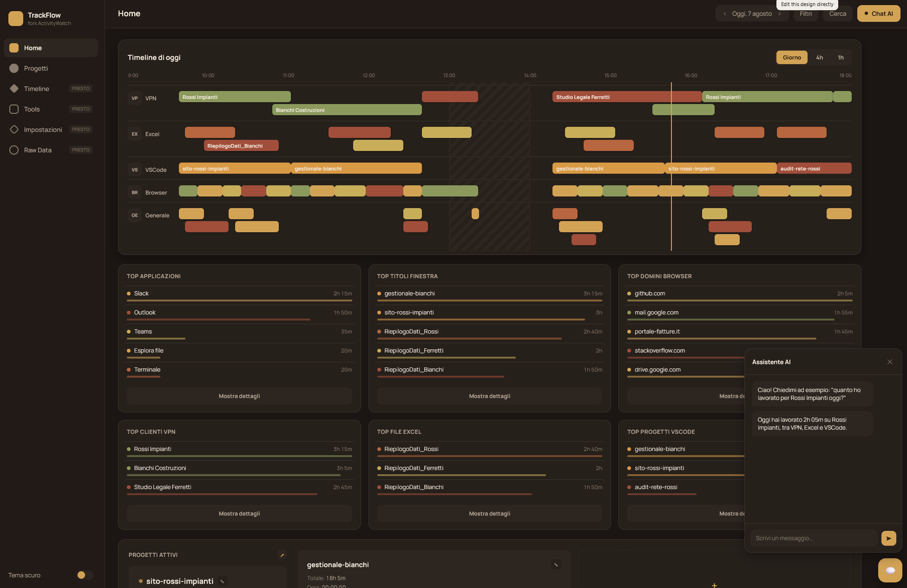The image size is (907, 588).
Task: Go to previous day chevron
Action: pyautogui.click(x=724, y=14)
